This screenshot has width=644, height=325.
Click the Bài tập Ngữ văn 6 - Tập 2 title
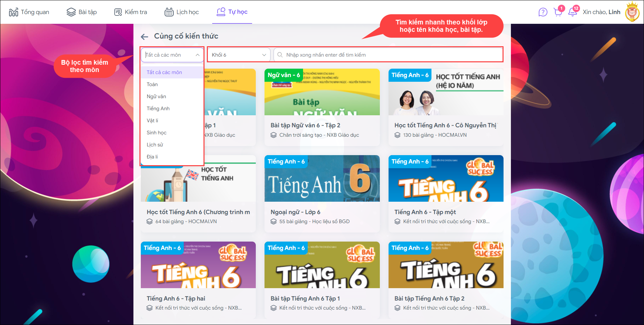305,125
